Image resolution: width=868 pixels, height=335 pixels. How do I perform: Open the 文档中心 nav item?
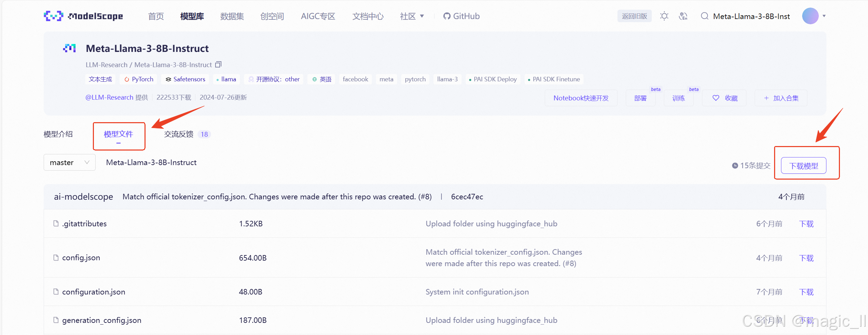click(368, 16)
